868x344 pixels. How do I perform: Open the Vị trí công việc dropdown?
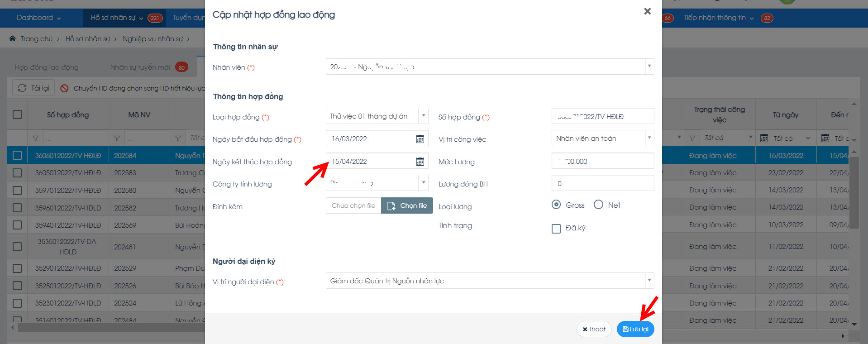point(649,138)
